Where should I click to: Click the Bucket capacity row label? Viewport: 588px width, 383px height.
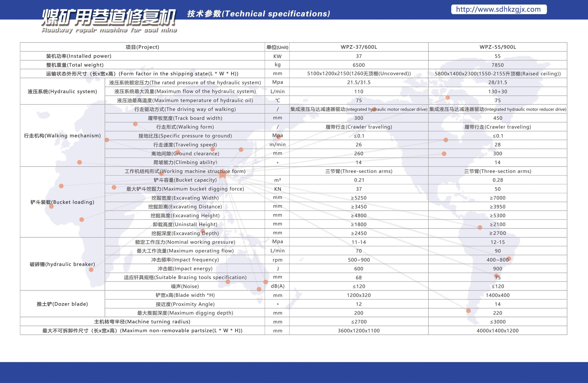point(185,180)
